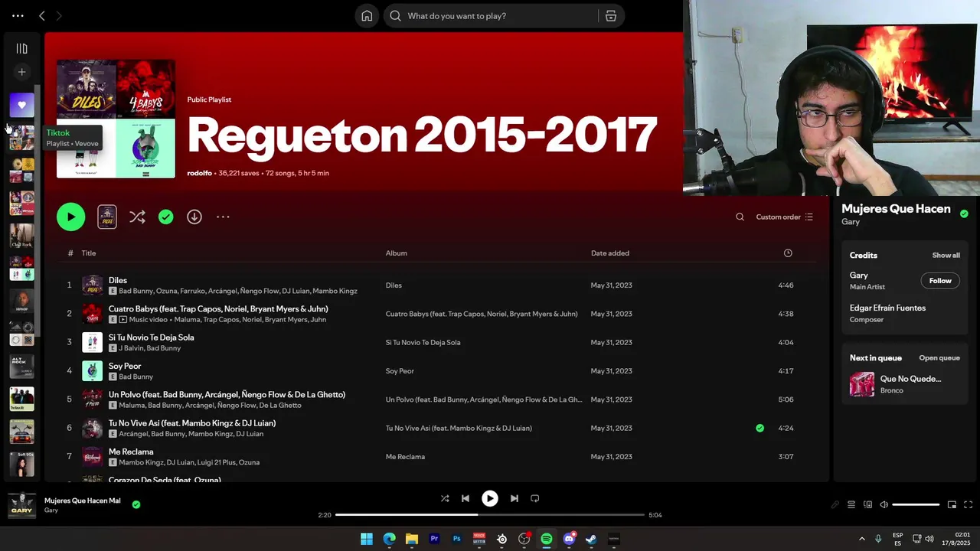
Task: Open the three-dot app menu top left
Action: 18,15
